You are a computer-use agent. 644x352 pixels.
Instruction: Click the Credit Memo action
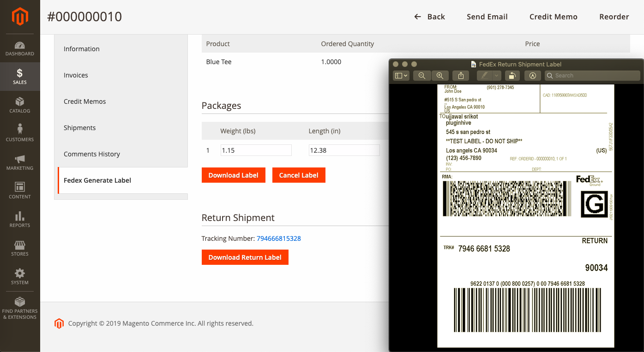554,17
